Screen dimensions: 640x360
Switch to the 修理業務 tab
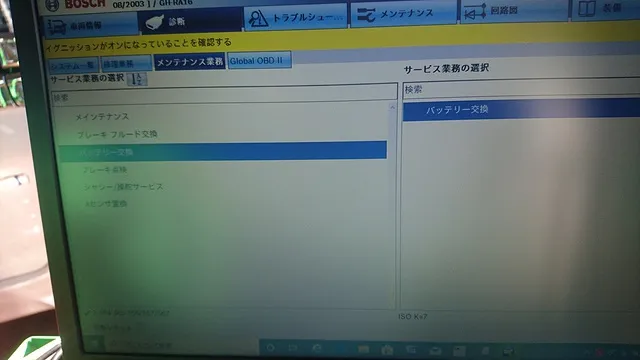pyautogui.click(x=126, y=63)
